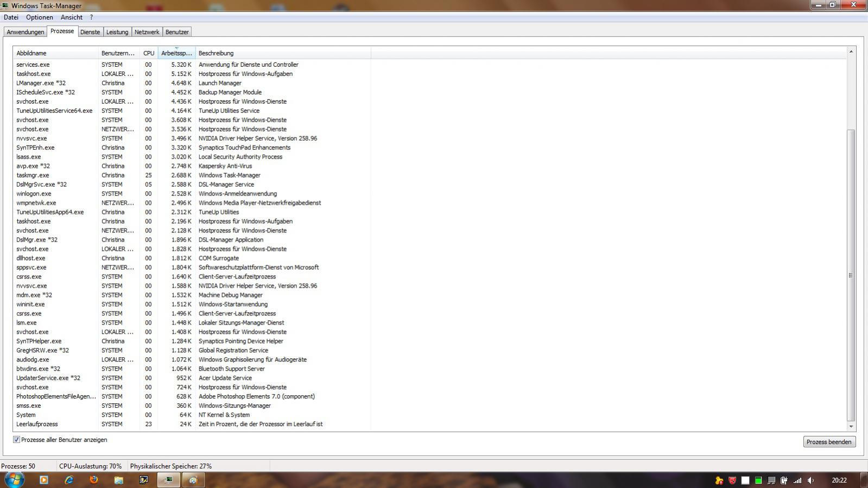Open Internet Explorer from the taskbar
The height and width of the screenshot is (488, 868).
pos(69,480)
